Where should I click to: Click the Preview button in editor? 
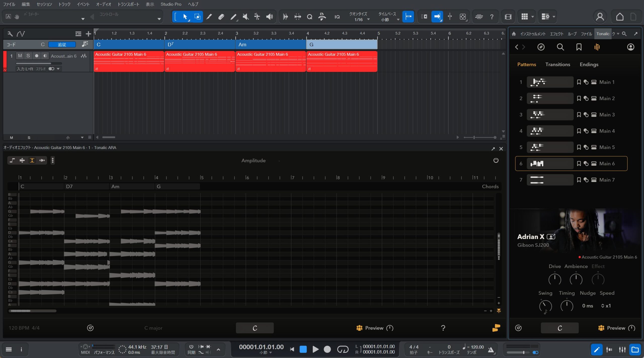coord(374,328)
